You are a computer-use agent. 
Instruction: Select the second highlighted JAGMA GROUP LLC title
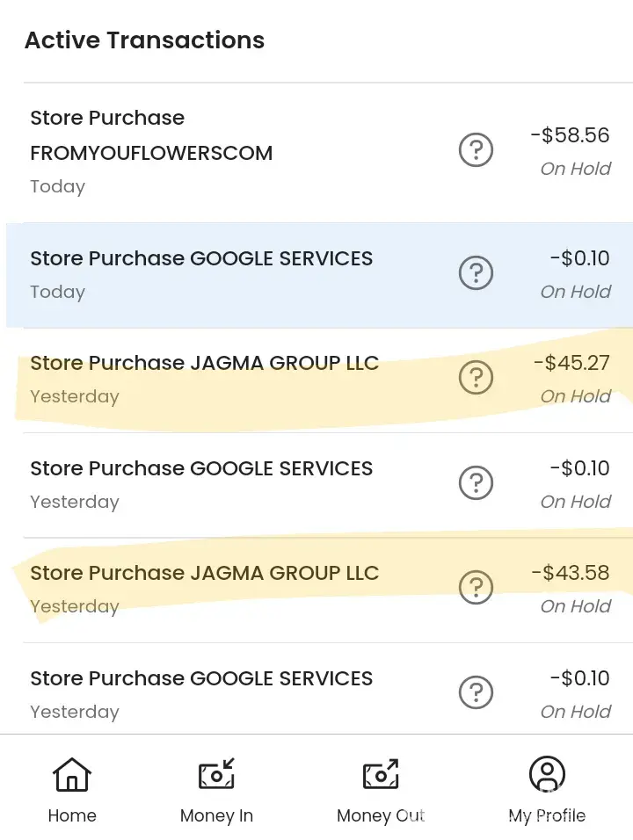(x=204, y=573)
